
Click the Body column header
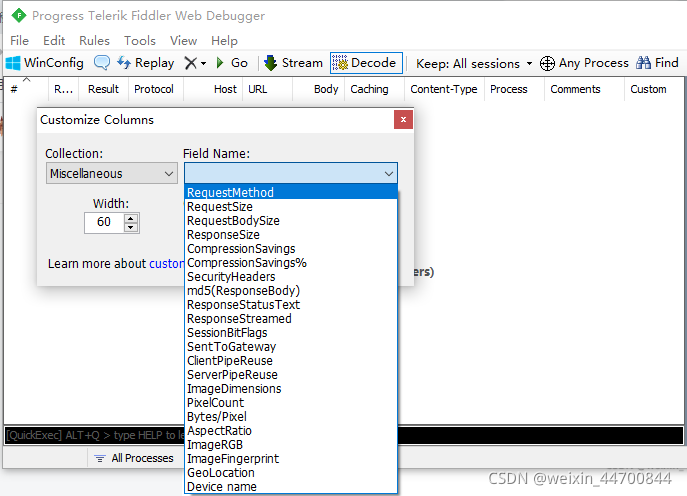[319, 89]
